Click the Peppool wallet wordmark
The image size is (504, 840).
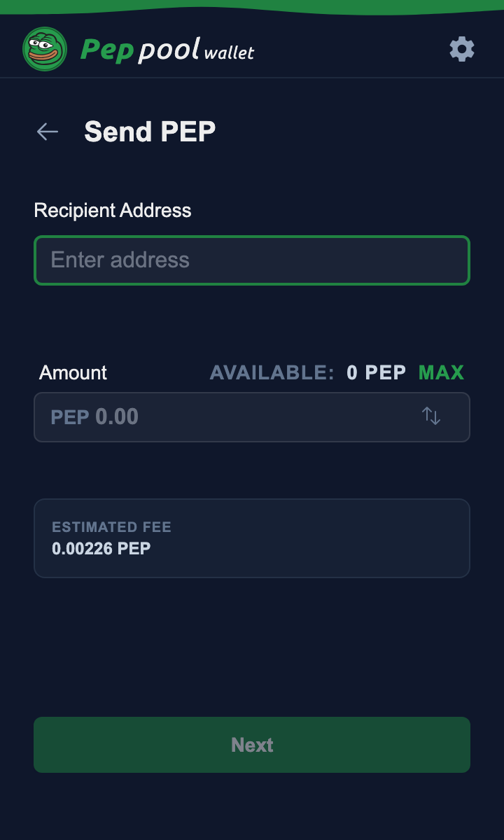pos(167,50)
